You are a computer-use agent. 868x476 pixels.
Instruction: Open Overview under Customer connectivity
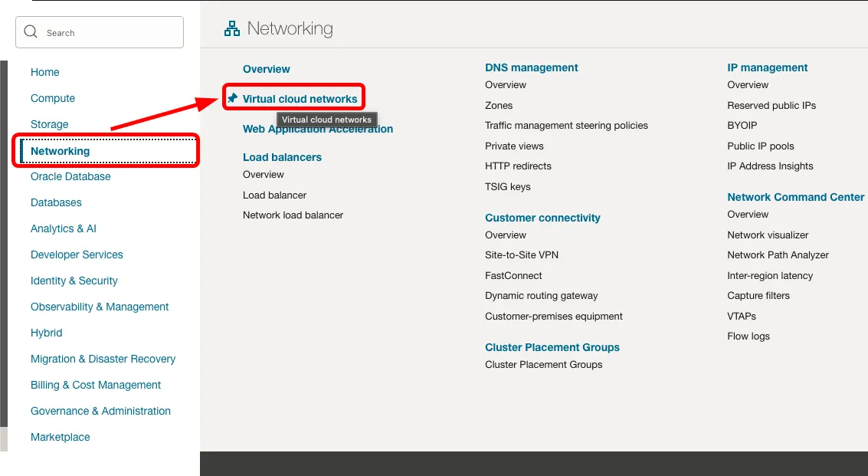506,235
